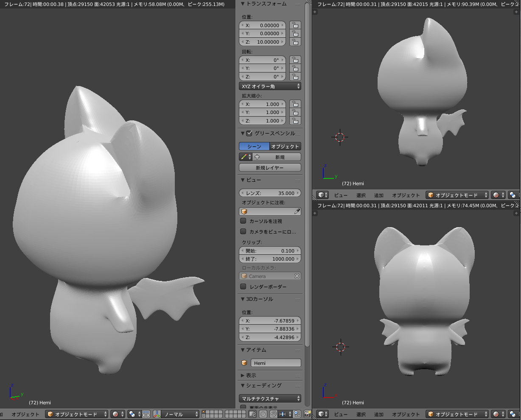Click the transform manipulator axis icon
Viewport: 521px width, 420px height.
(x=157, y=414)
